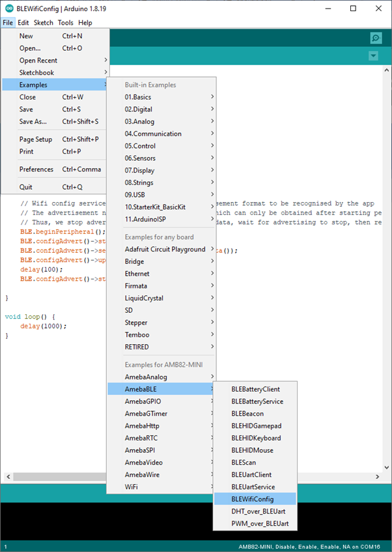Click the tab options dropdown arrow

click(x=373, y=56)
